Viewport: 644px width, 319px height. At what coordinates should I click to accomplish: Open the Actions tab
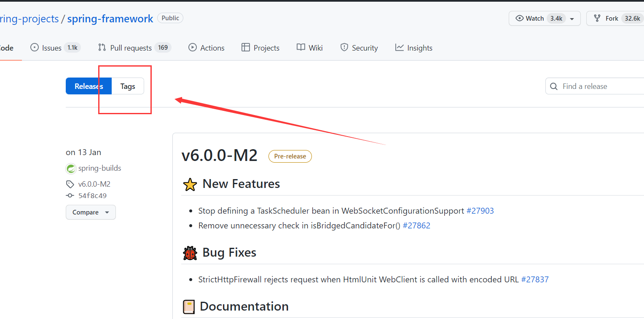coord(207,48)
